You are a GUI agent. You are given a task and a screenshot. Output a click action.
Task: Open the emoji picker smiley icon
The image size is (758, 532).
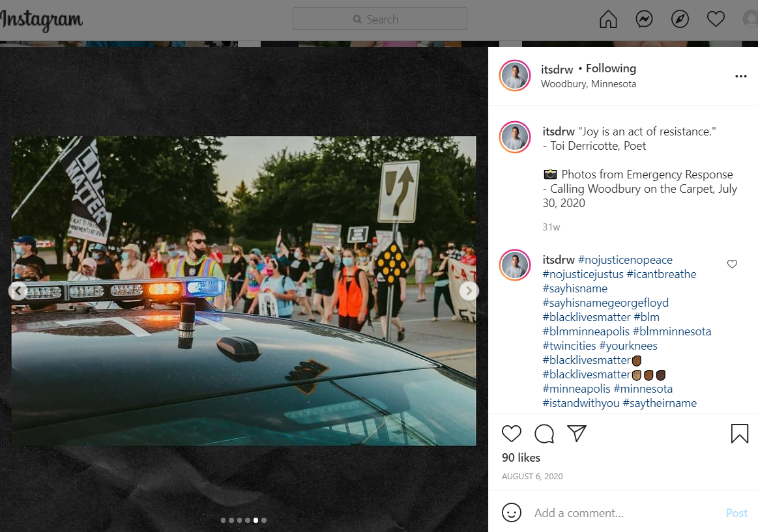coord(512,512)
